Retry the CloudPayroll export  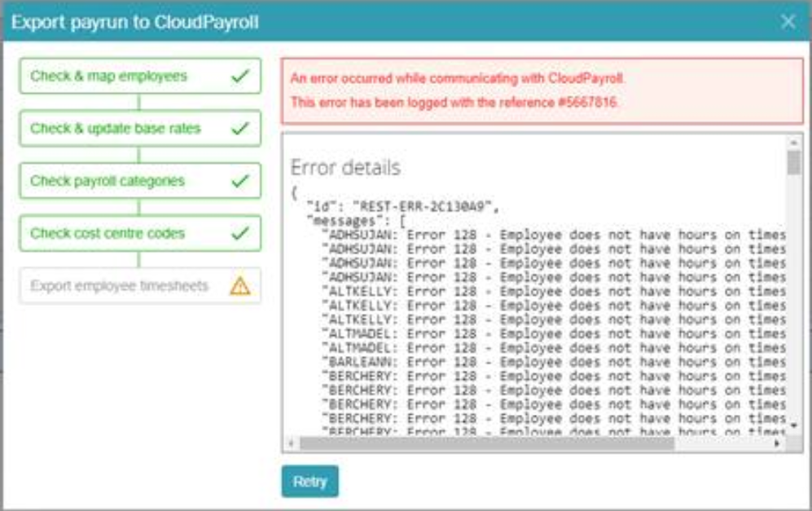tap(309, 482)
